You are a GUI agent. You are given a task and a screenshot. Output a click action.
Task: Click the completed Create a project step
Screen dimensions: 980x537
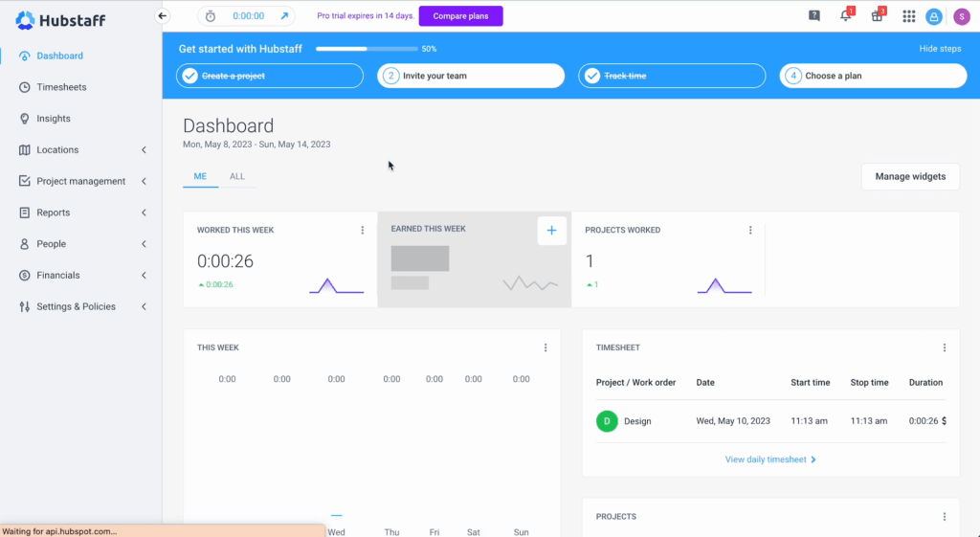[269, 76]
